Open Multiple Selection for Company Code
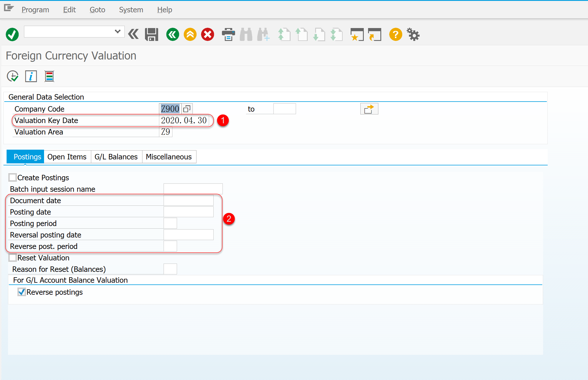588x380 pixels. pyautogui.click(x=369, y=109)
